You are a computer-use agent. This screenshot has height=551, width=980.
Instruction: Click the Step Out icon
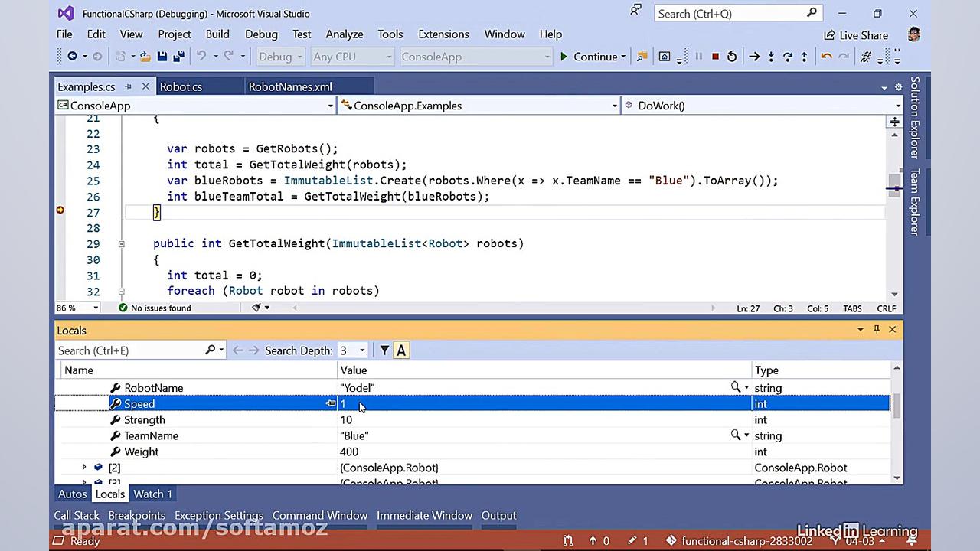coord(804,57)
